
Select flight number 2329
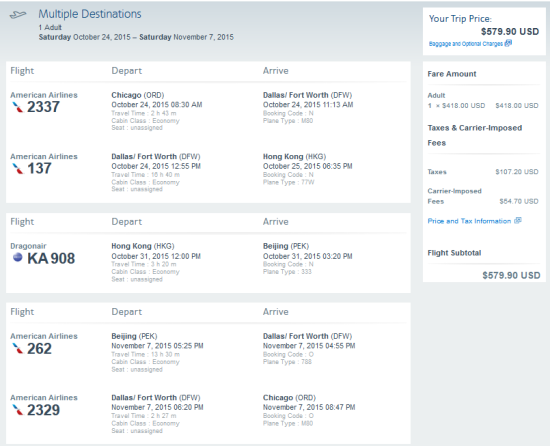43,410
